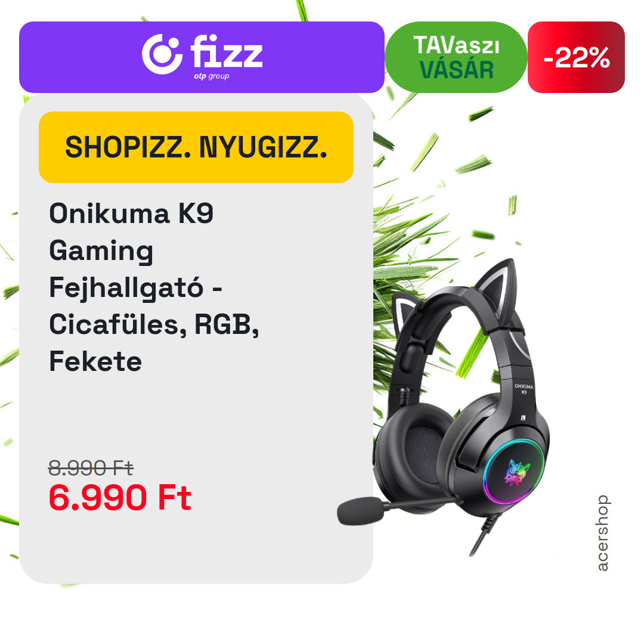This screenshot has height=644, width=644.
Task: Click the red 6.990 Ft sale price
Action: [120, 497]
